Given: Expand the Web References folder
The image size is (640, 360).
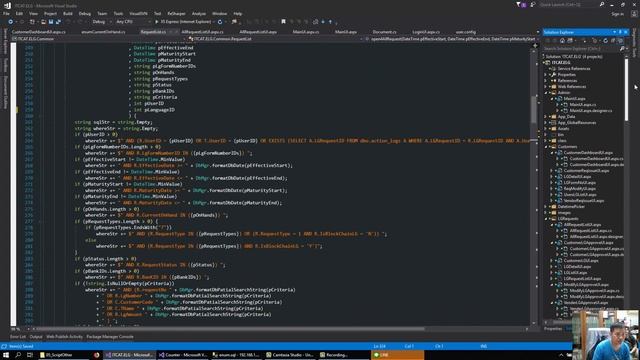Looking at the screenshot, I should pyautogui.click(x=546, y=87).
